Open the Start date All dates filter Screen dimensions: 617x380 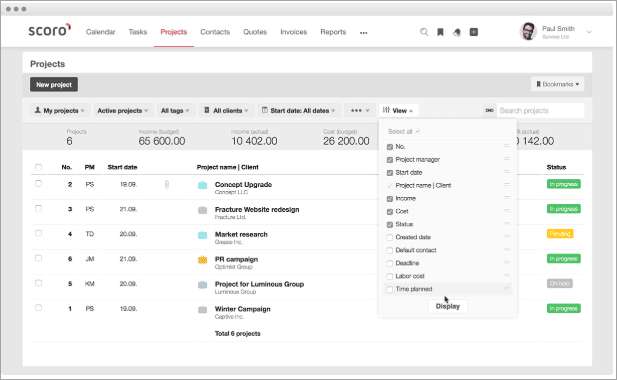299,111
